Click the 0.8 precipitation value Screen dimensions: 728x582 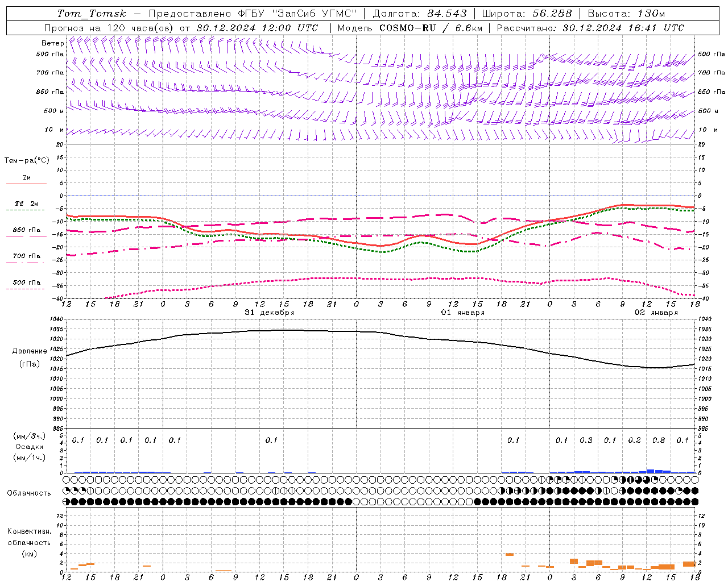pyautogui.click(x=659, y=440)
